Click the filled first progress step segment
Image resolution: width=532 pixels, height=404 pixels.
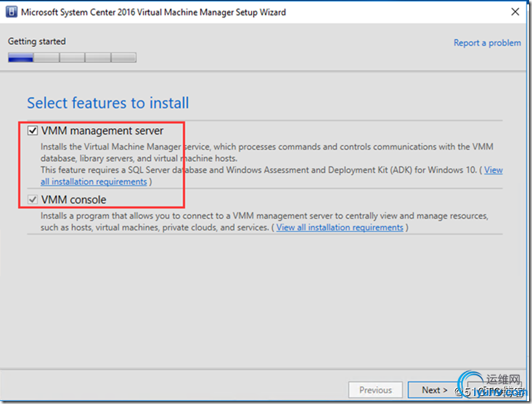point(20,58)
